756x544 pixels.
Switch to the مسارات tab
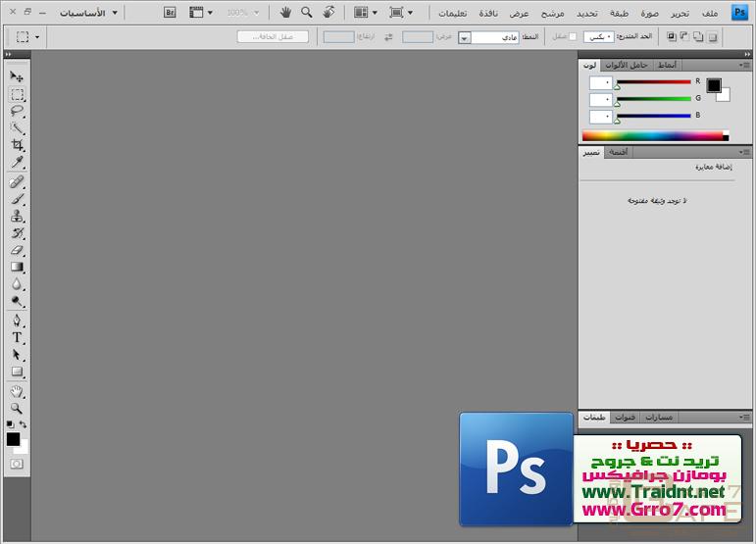click(659, 418)
